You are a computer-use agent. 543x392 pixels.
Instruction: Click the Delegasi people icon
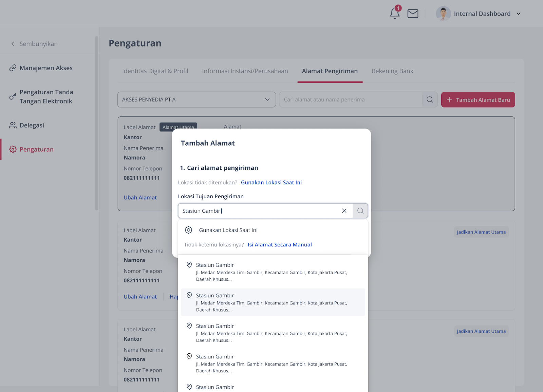click(x=13, y=125)
